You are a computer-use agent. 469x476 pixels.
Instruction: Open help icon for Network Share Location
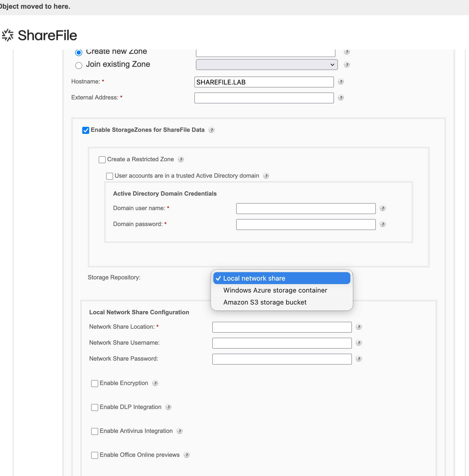[359, 327]
